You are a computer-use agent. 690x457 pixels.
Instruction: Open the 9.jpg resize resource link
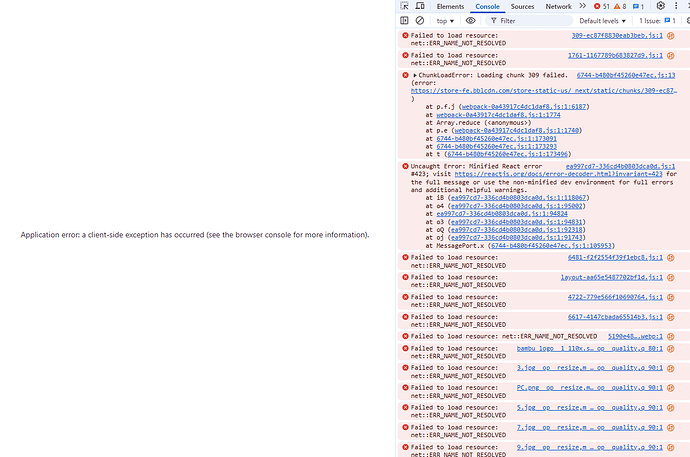coord(590,447)
